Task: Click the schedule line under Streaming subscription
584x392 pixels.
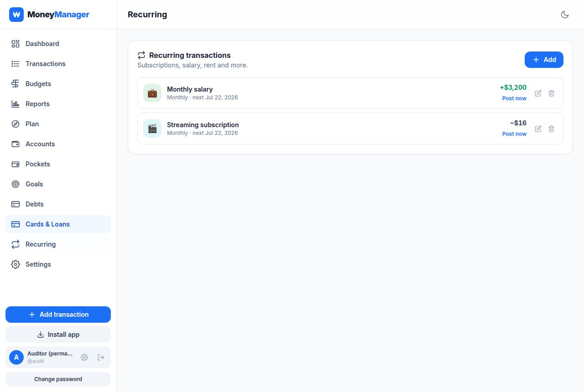Action: click(202, 133)
